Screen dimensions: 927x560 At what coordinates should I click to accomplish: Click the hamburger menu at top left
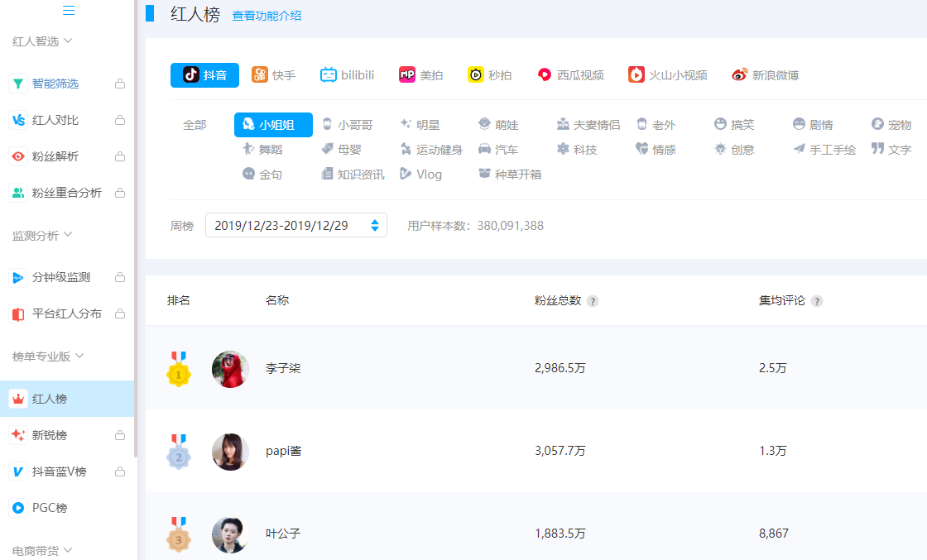coord(69,10)
